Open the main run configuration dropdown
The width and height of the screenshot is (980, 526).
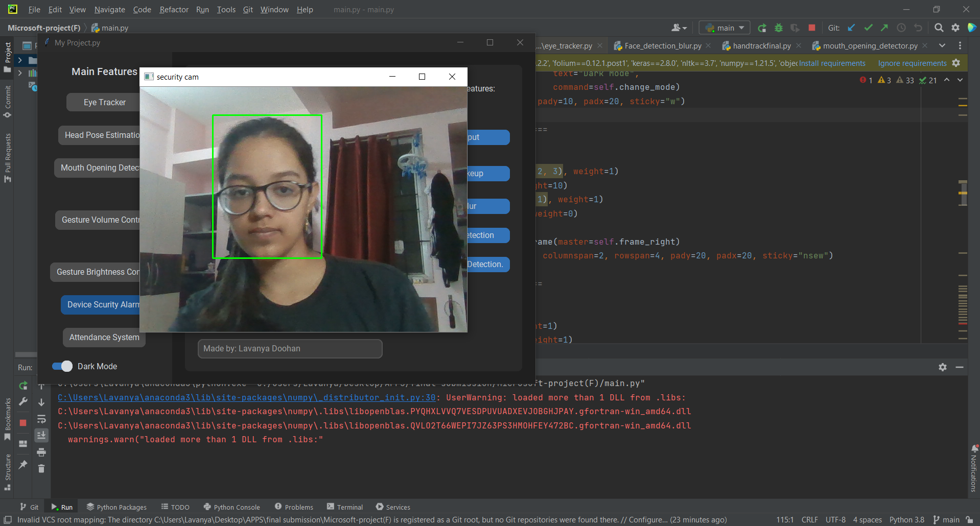[x=724, y=28]
